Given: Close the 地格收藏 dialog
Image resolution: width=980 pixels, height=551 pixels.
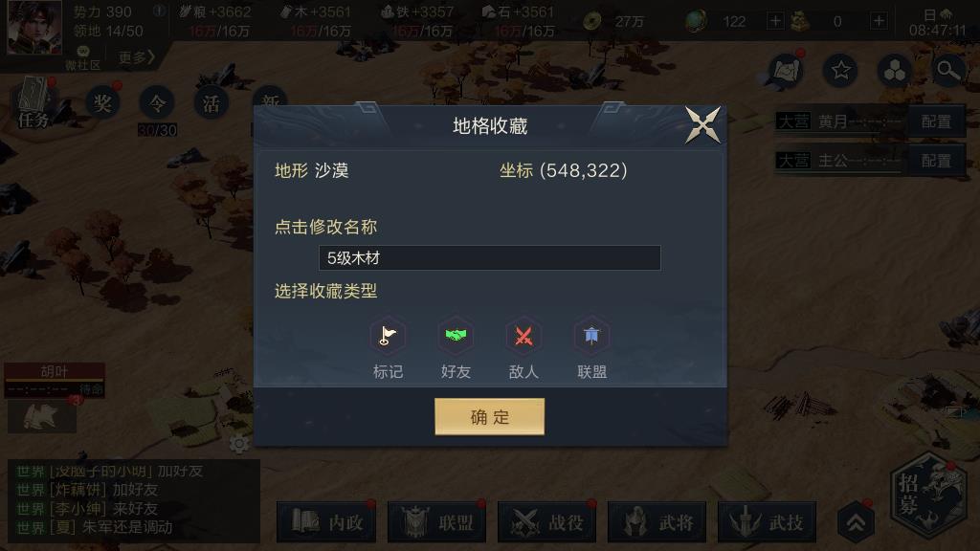Looking at the screenshot, I should pos(703,125).
